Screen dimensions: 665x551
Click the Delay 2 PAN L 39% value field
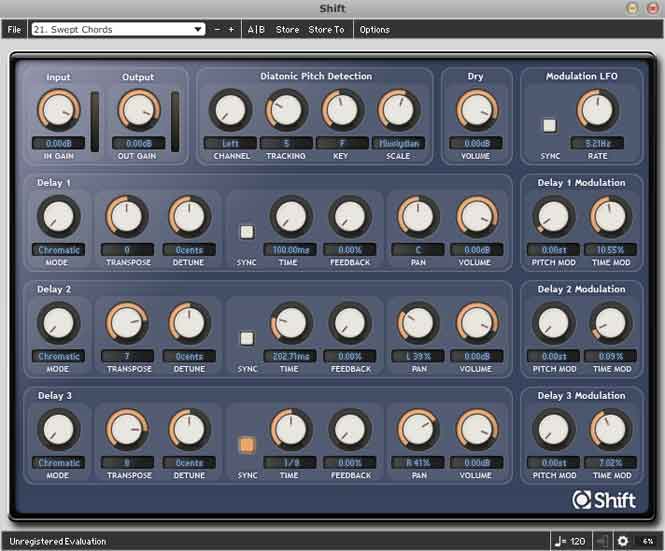(x=418, y=356)
